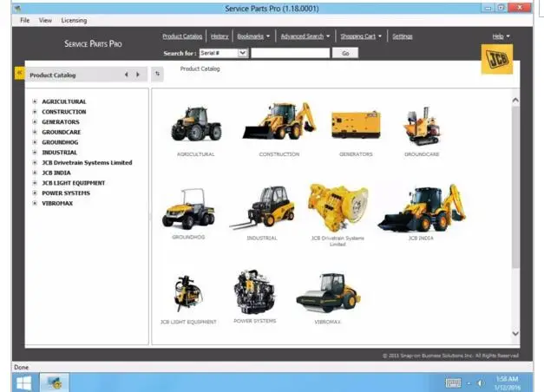Expand the GROUNDCARE tree node

click(35, 132)
